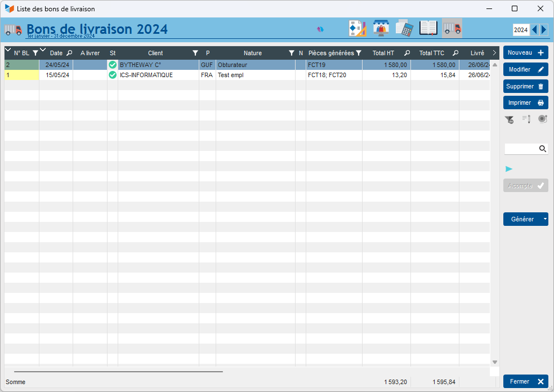Select the grey delivery truck icon
Screen dimensions: 554x392
coord(452,28)
